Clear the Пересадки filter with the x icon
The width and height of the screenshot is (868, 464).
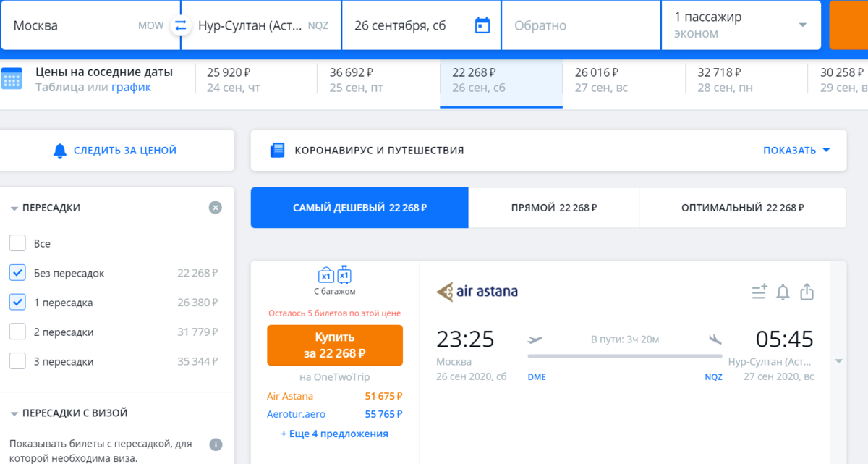[x=216, y=208]
